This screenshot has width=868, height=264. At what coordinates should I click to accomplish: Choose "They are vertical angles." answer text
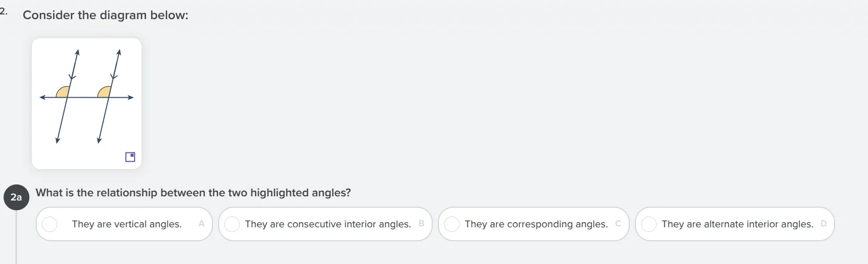[x=127, y=224]
